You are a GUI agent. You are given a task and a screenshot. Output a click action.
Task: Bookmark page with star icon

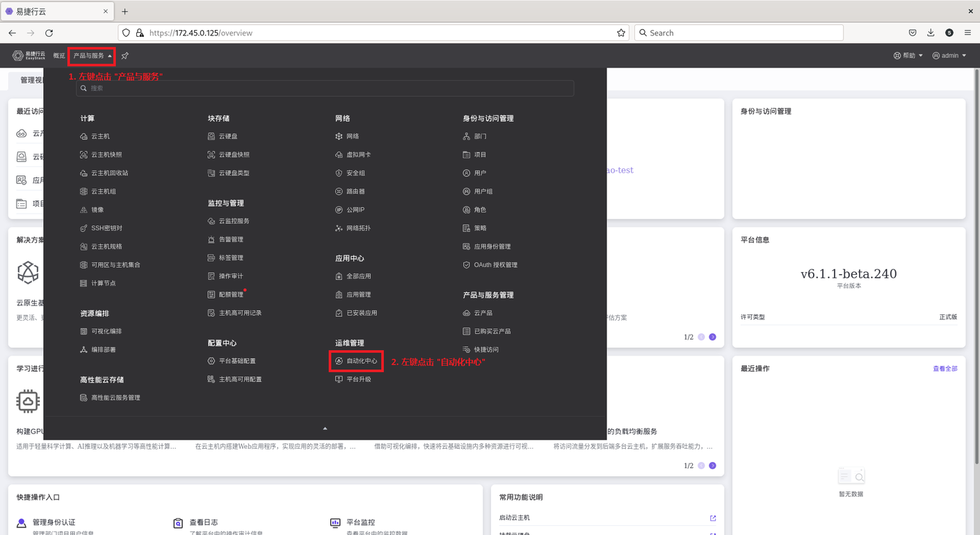point(621,33)
